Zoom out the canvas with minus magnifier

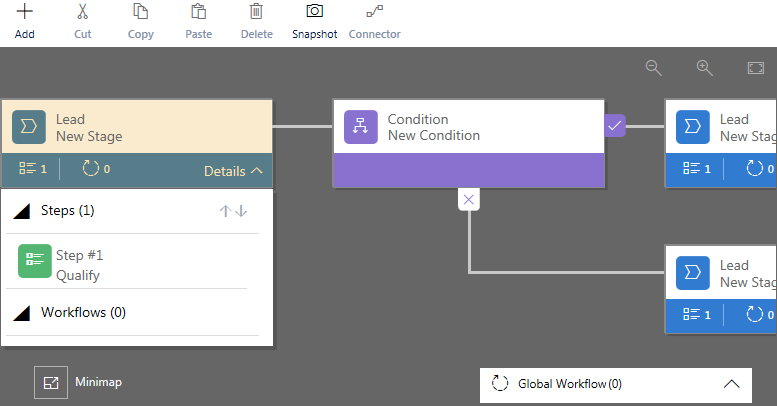654,68
